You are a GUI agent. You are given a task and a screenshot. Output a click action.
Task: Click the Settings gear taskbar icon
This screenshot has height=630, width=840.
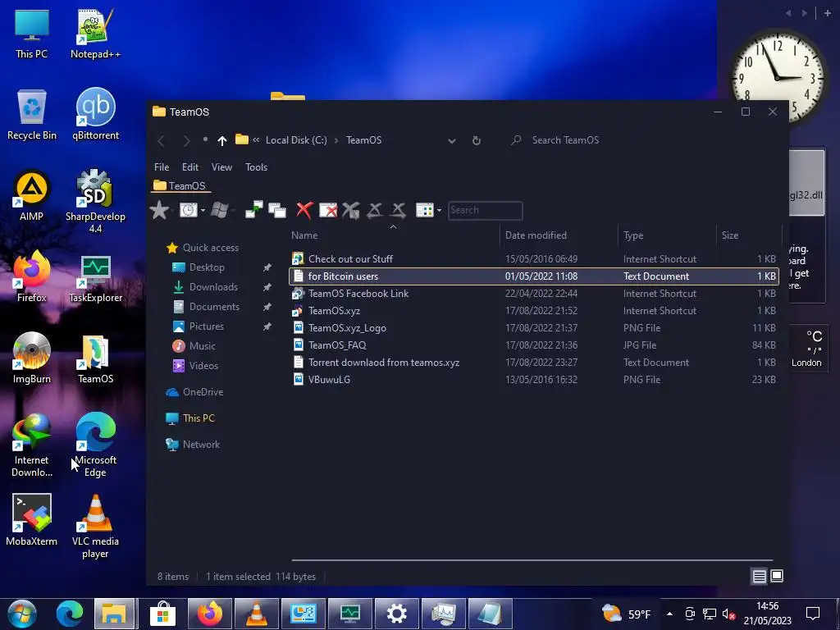[396, 614]
